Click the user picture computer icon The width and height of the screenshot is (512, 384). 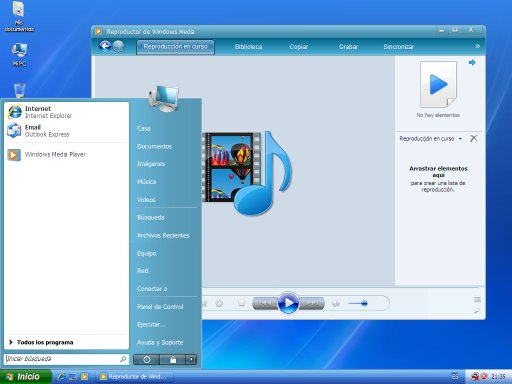click(x=164, y=99)
